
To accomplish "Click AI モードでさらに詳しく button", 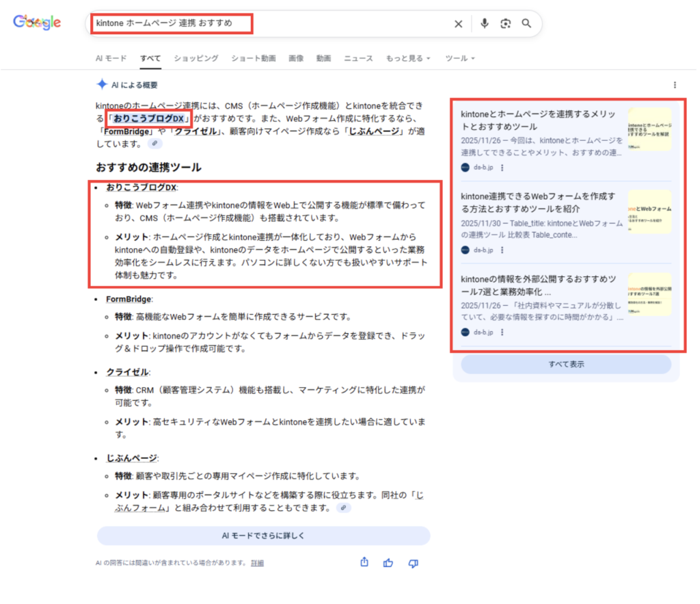I will pyautogui.click(x=263, y=536).
